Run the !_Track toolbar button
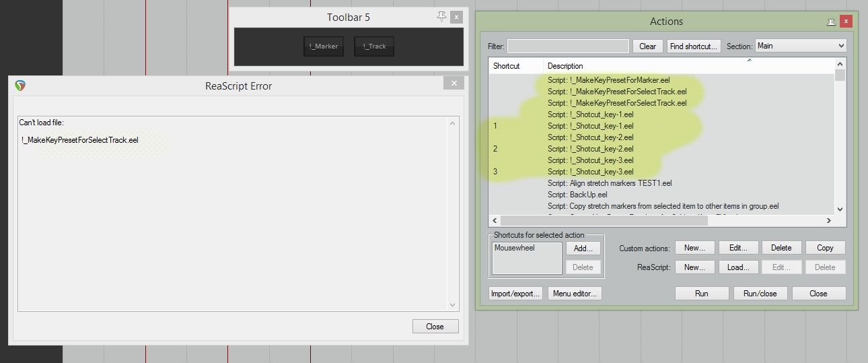Viewport: 868px width, 363px height. [374, 46]
